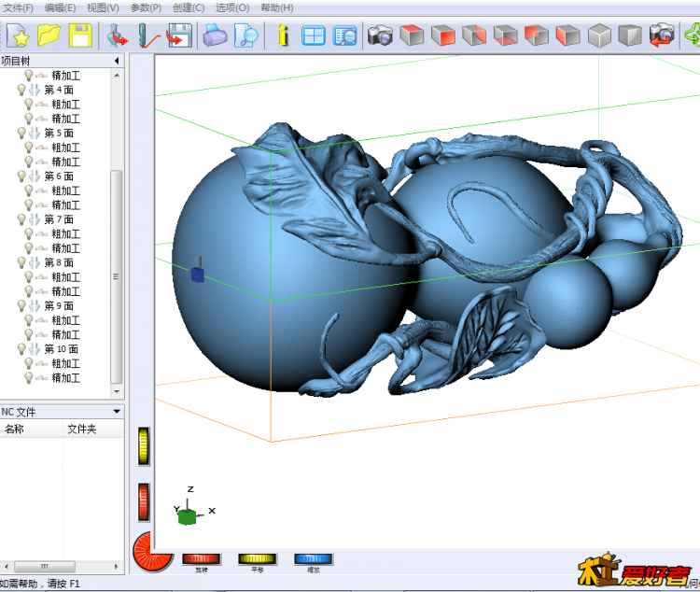Select the 第 8 面 tree item

click(x=59, y=262)
